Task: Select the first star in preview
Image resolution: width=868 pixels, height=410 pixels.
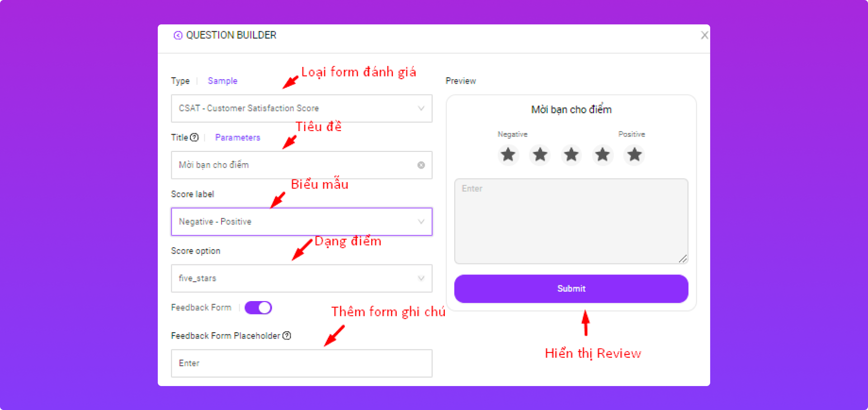Action: 508,155
